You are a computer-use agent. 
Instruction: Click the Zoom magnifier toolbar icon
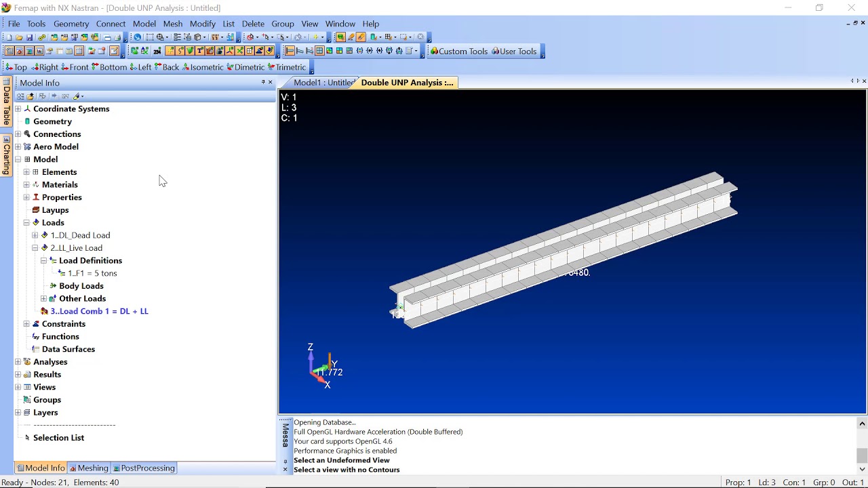(160, 37)
